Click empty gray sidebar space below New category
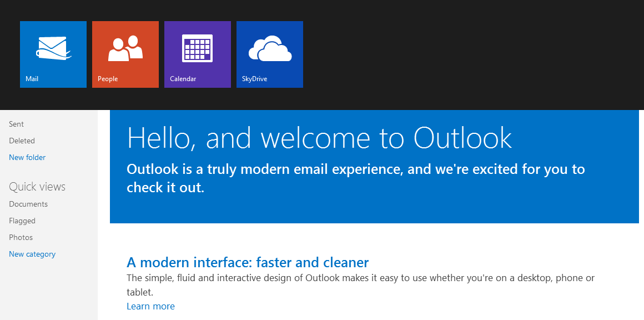This screenshot has height=320, width=644. (49, 289)
